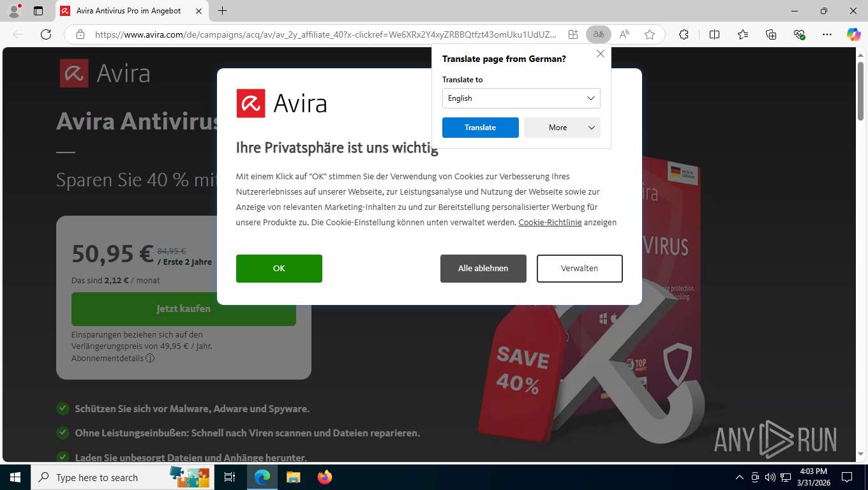
Task: Open Collections panel
Action: click(771, 34)
